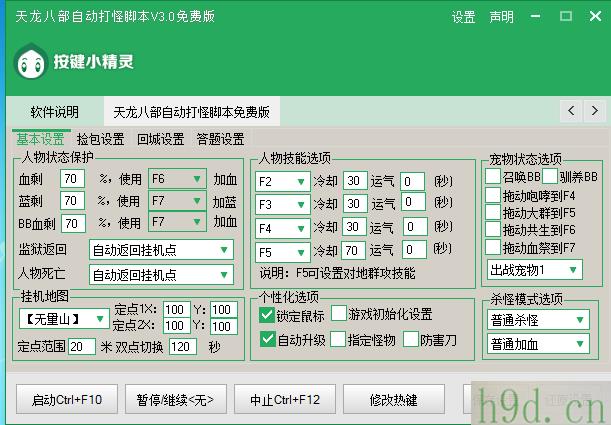Click the 蓝剩 percentage input field
Image resolution: width=611 pixels, height=425 pixels.
coord(72,201)
